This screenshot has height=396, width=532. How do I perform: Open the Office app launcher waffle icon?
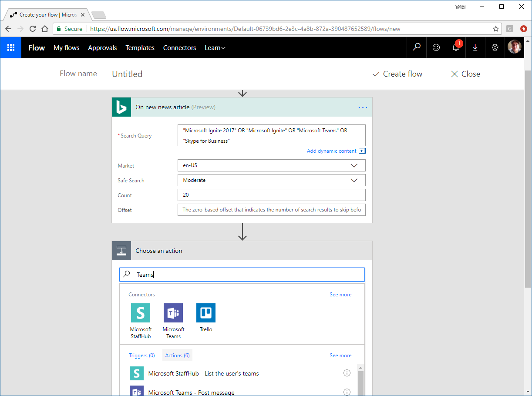10,47
